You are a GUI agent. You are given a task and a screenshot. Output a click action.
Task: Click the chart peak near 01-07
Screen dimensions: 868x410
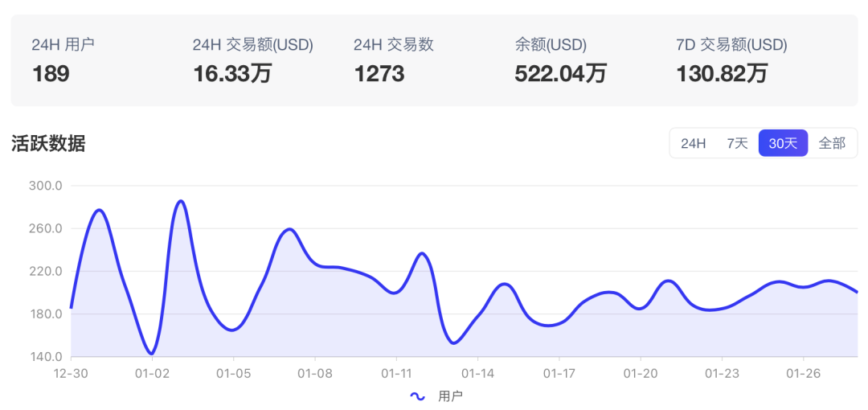(289, 229)
